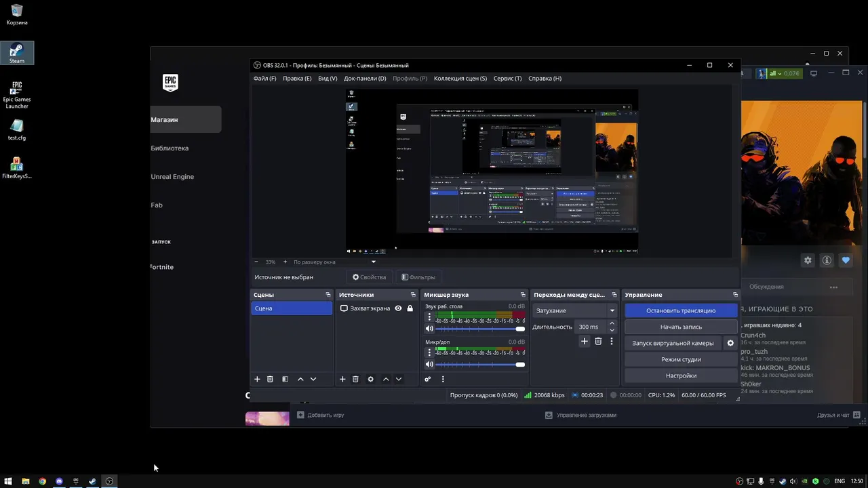Viewport: 868px width, 488px height.
Task: Open transition type dropdown Затухание
Action: pyautogui.click(x=576, y=310)
